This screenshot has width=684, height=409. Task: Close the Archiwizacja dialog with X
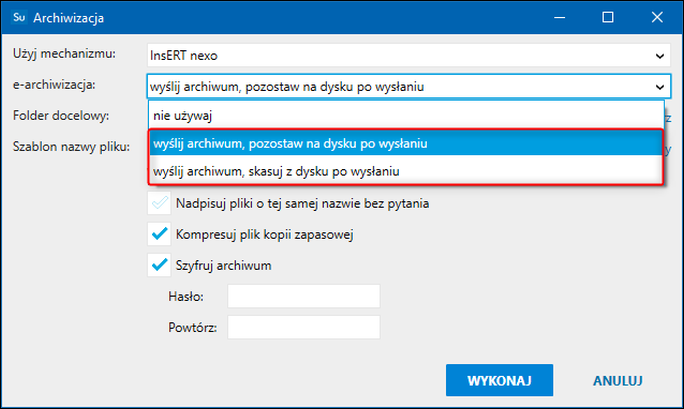click(661, 18)
